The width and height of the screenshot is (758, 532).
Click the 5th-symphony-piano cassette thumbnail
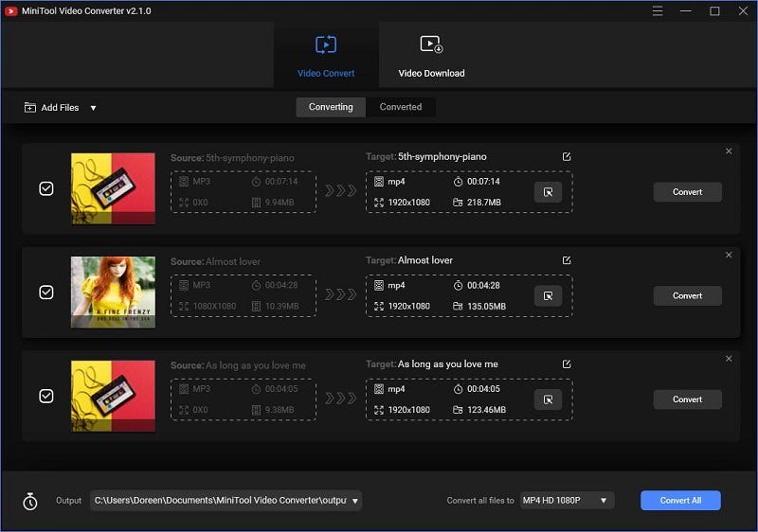[x=113, y=188]
